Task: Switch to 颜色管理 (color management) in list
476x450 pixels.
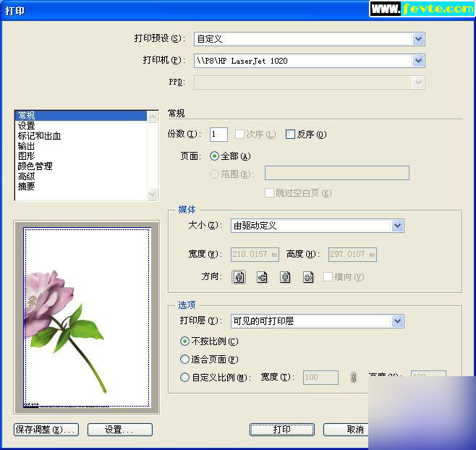Action: pos(35,166)
